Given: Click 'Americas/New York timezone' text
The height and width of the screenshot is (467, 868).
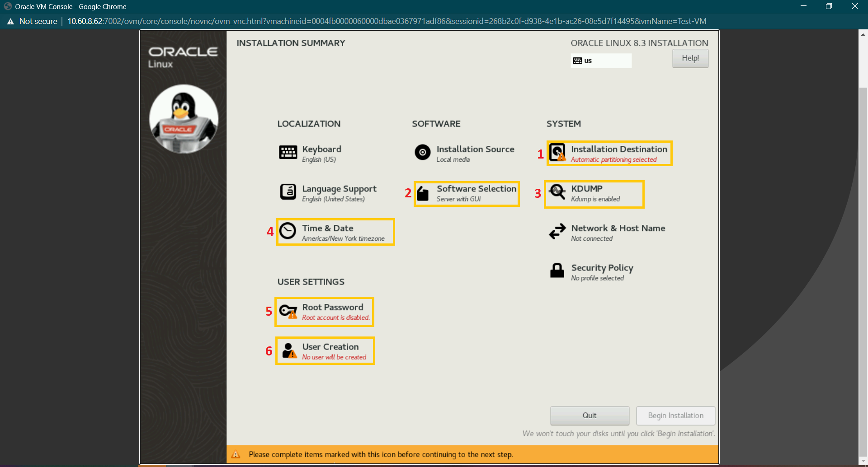Looking at the screenshot, I should point(343,238).
